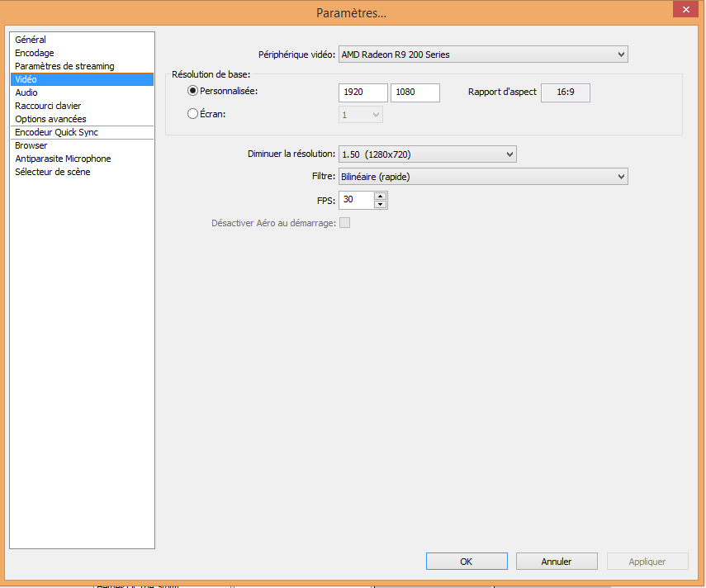706x588 pixels.
Task: Open the Browser plugin settings
Action: 82,145
